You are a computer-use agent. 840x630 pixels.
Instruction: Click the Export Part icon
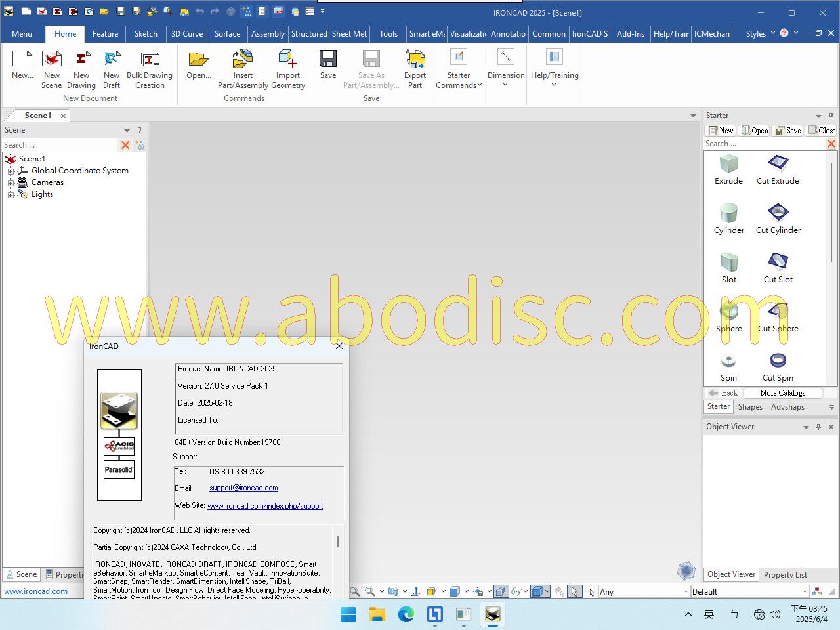pyautogui.click(x=415, y=59)
